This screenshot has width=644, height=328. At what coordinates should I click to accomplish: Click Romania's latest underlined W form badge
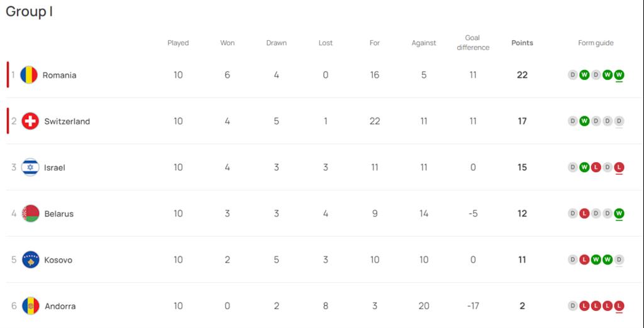coord(619,75)
